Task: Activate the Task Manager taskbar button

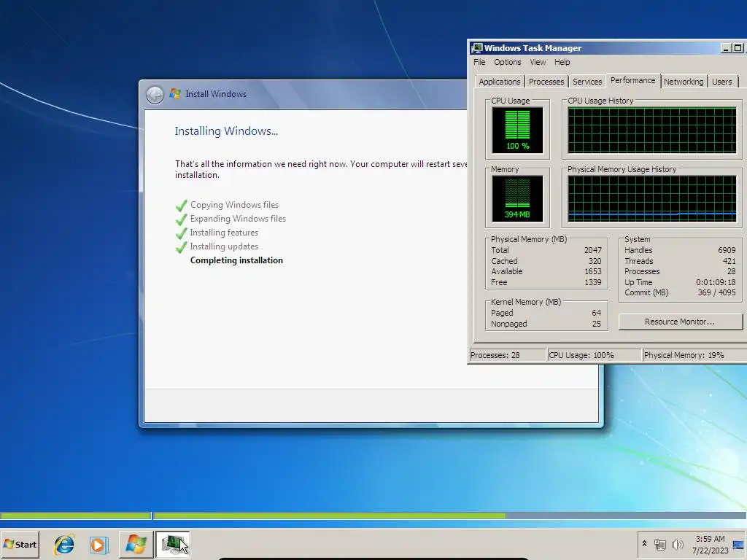Action: click(173, 544)
